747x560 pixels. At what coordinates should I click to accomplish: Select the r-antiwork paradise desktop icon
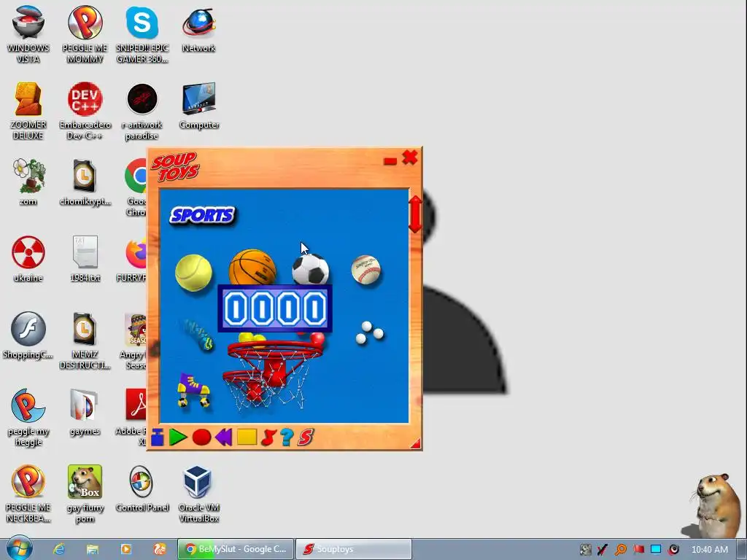[142, 111]
